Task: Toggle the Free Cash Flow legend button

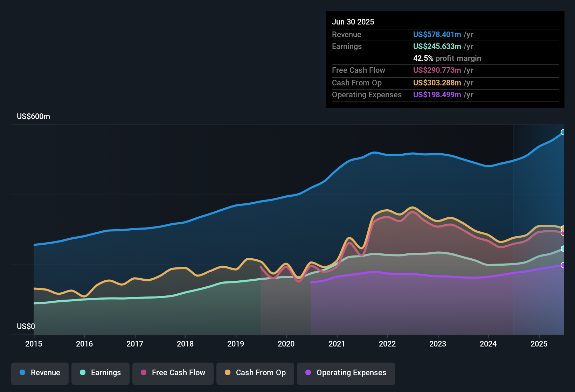Action: (173, 373)
